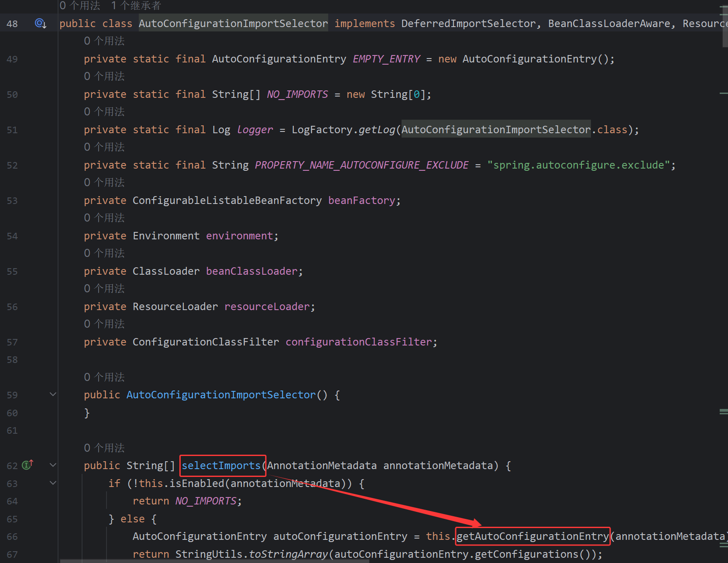The image size is (728, 563).
Task: Click the usage hint above the constructor
Action: pyautogui.click(x=104, y=376)
